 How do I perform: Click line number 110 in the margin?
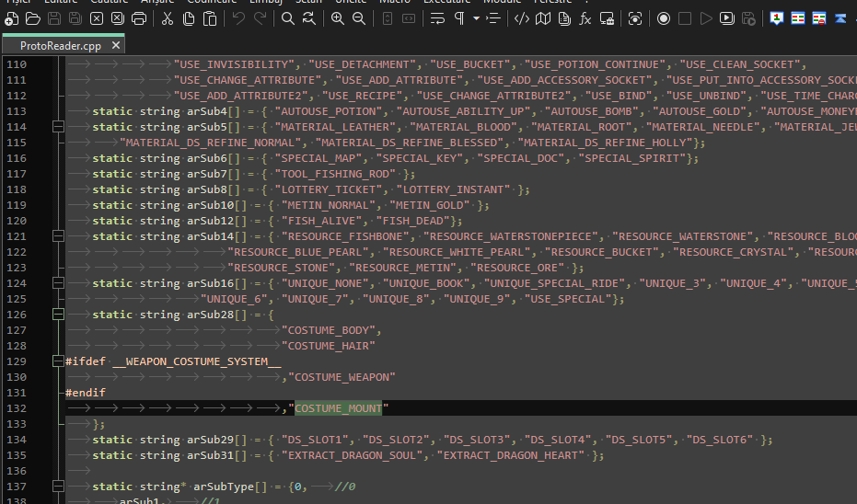pos(17,64)
